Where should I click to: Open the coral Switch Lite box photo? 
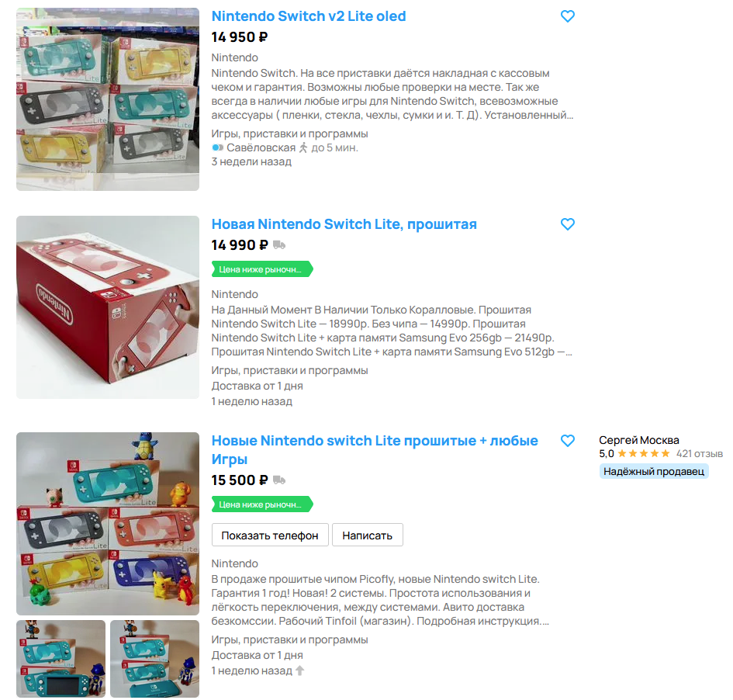click(x=108, y=307)
